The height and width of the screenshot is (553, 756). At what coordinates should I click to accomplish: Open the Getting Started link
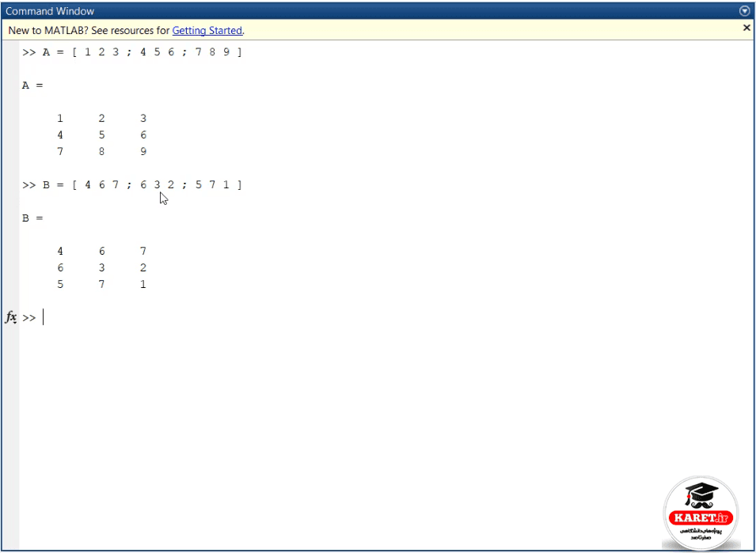click(x=207, y=31)
